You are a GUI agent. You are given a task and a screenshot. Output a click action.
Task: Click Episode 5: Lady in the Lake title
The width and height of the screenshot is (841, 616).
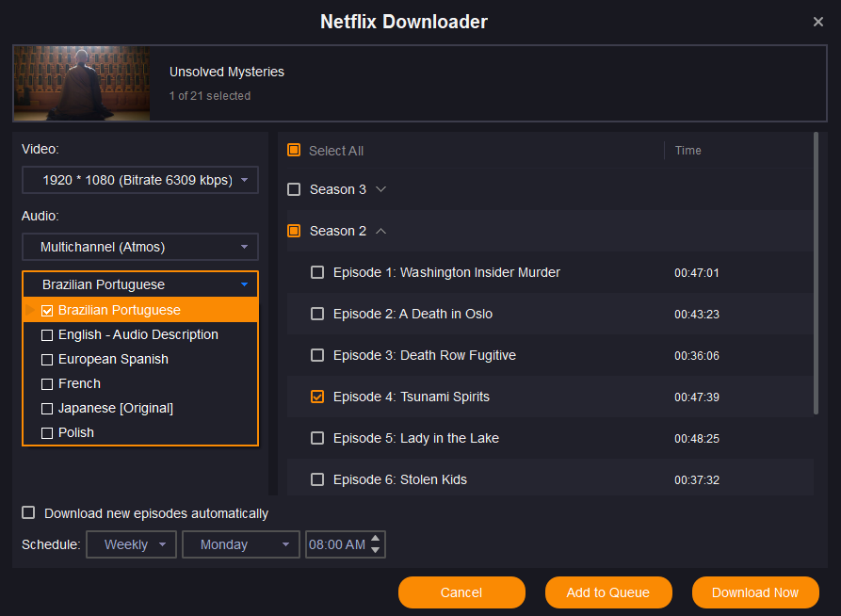click(416, 438)
